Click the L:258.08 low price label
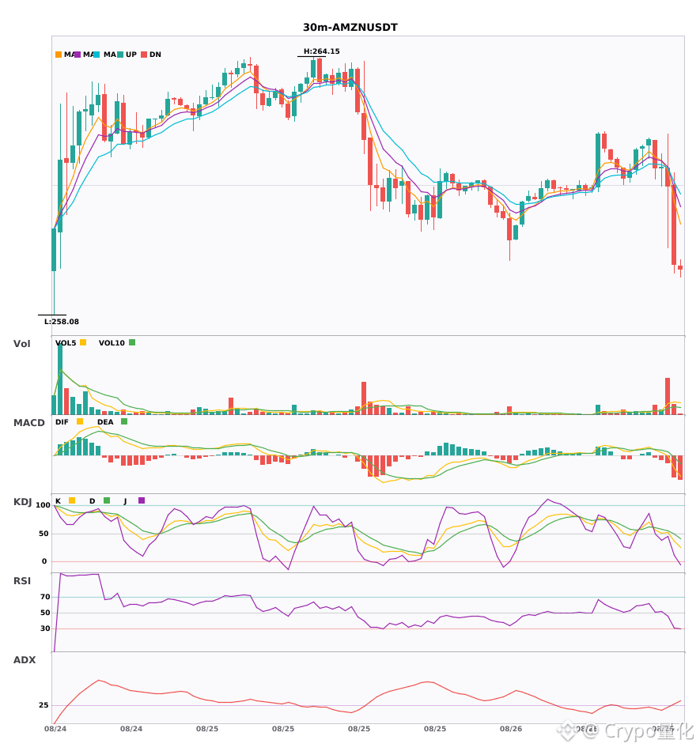Screen dimensions: 700x751 (x=62, y=322)
